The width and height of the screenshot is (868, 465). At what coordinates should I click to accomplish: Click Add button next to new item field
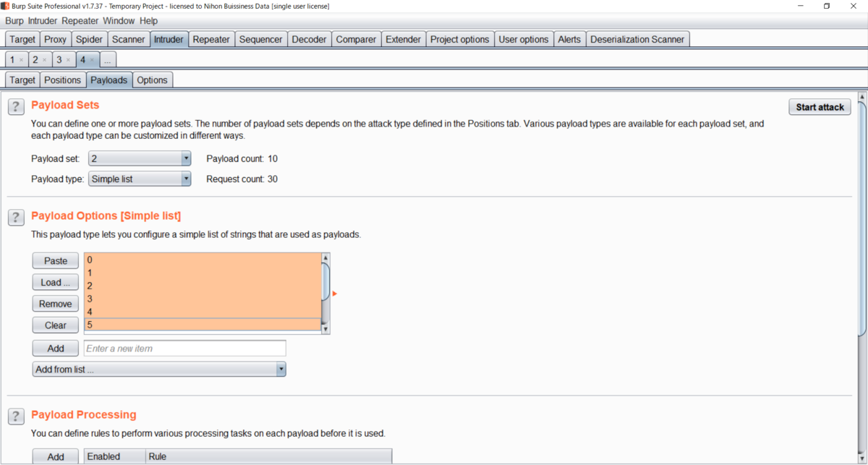tap(56, 349)
